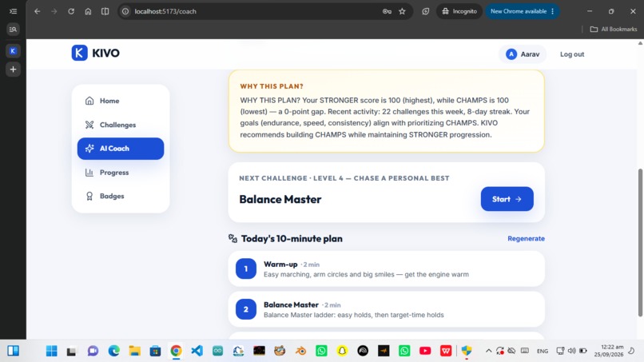
Task: Bookmark this page with the star
Action: tap(402, 11)
